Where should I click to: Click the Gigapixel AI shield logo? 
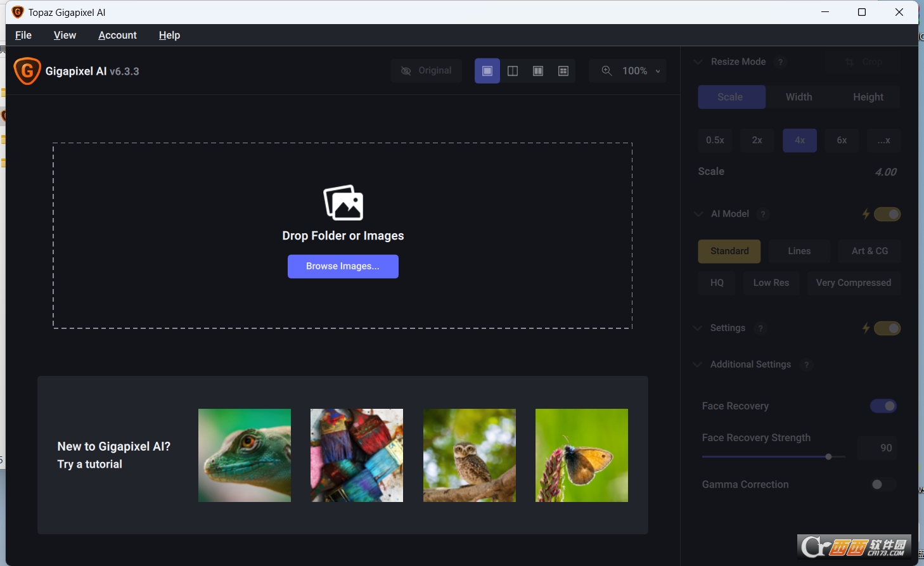tap(27, 71)
